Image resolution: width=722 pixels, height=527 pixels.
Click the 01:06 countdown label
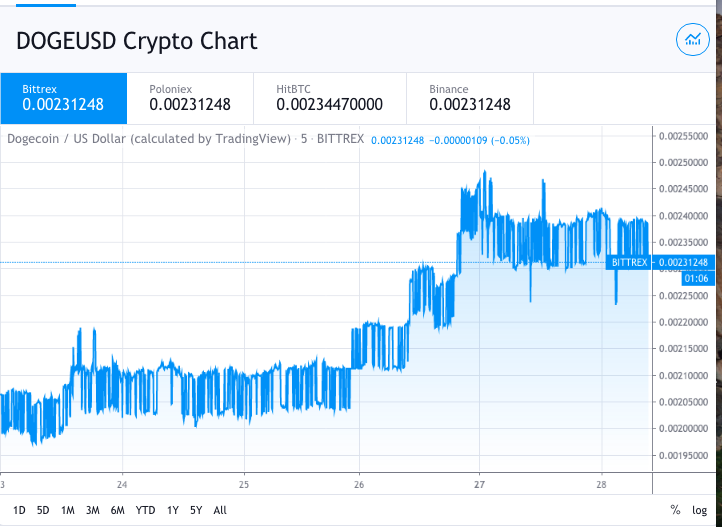click(696, 278)
